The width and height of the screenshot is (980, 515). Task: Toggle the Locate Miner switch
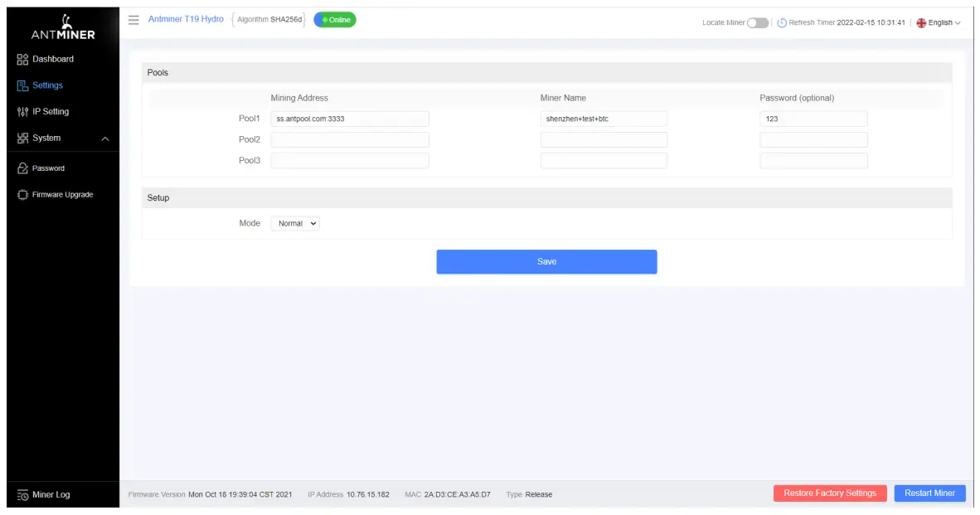pyautogui.click(x=758, y=22)
